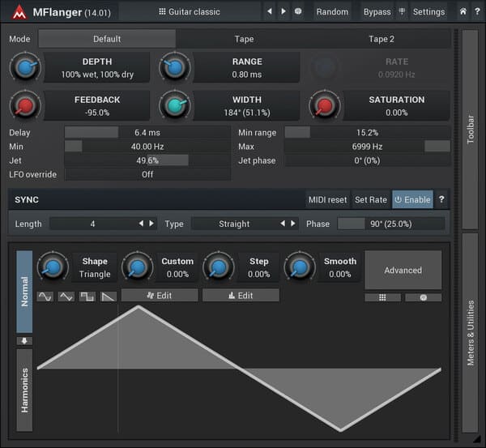The image size is (486, 448).
Task: Click the Max 6999 Hz slider
Action: pos(367,147)
